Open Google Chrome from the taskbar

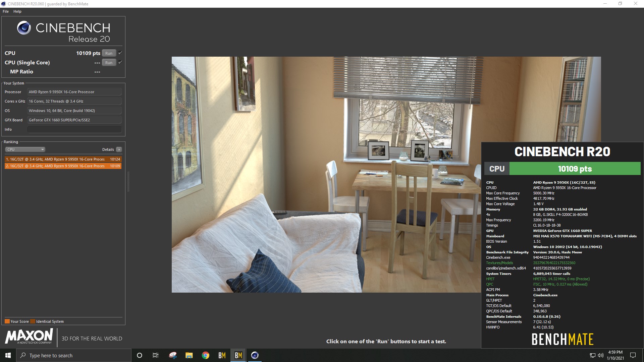tap(206, 355)
